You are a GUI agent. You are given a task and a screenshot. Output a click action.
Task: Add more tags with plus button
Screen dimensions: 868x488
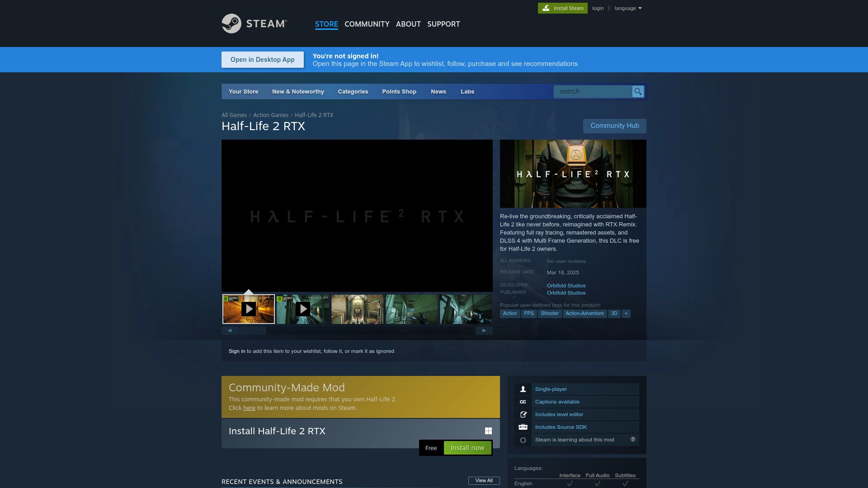[626, 314]
